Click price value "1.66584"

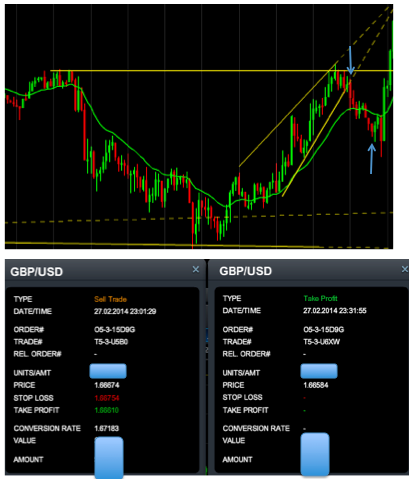click(316, 385)
